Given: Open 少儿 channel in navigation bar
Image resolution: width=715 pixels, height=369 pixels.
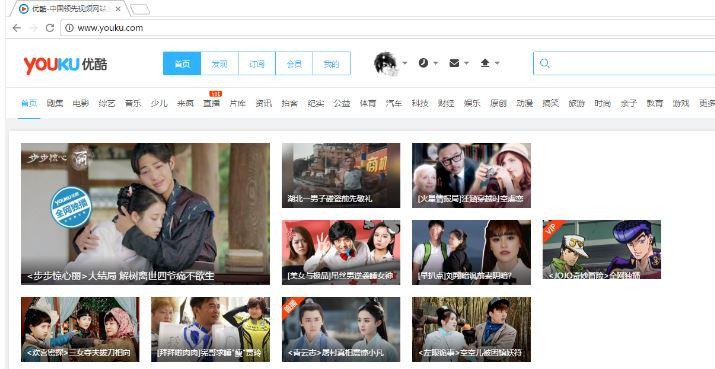Looking at the screenshot, I should [159, 104].
